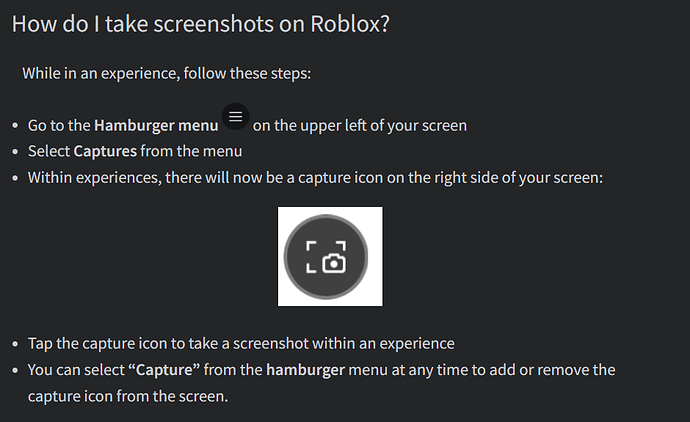Click the Hamburger menu icon
This screenshot has height=422, width=690.
pyautogui.click(x=235, y=117)
